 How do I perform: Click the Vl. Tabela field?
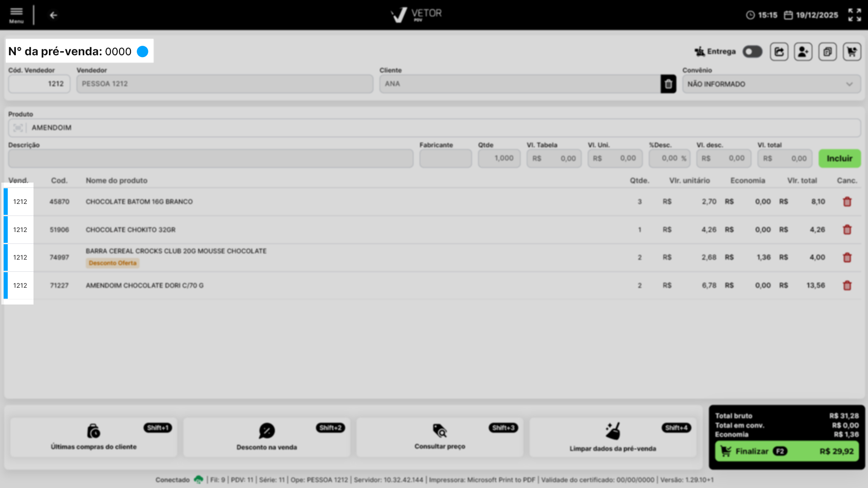pos(554,159)
